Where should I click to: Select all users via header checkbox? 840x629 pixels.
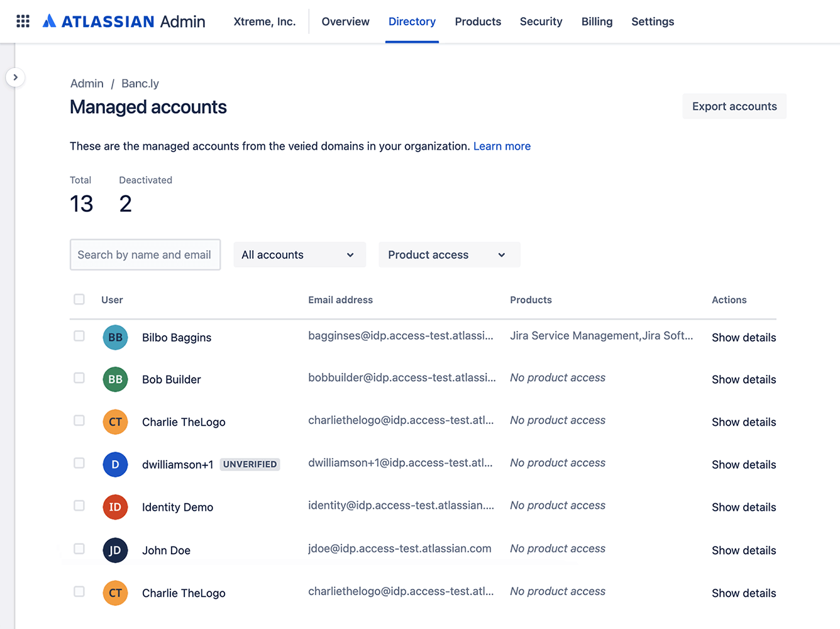click(x=79, y=299)
